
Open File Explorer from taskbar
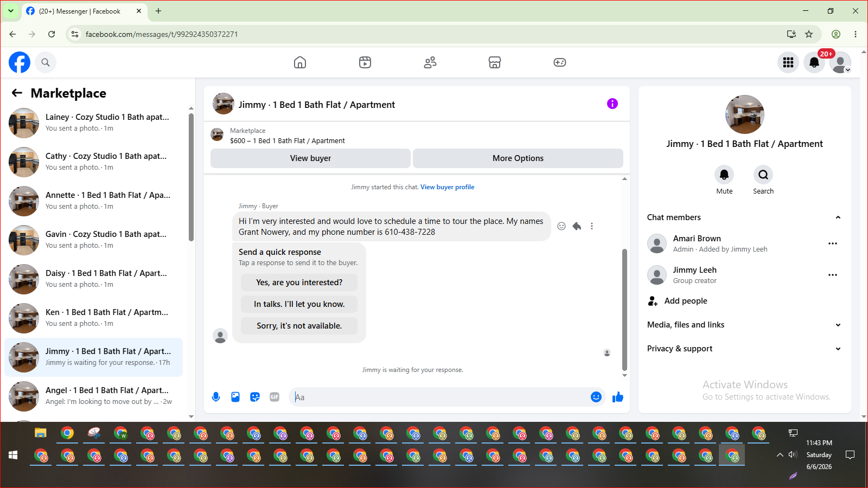pyautogui.click(x=41, y=433)
